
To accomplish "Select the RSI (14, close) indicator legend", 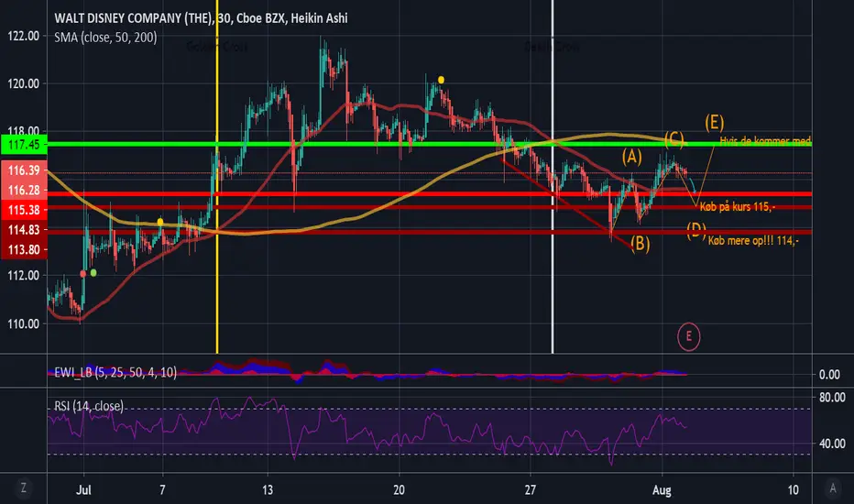I will coord(89,406).
